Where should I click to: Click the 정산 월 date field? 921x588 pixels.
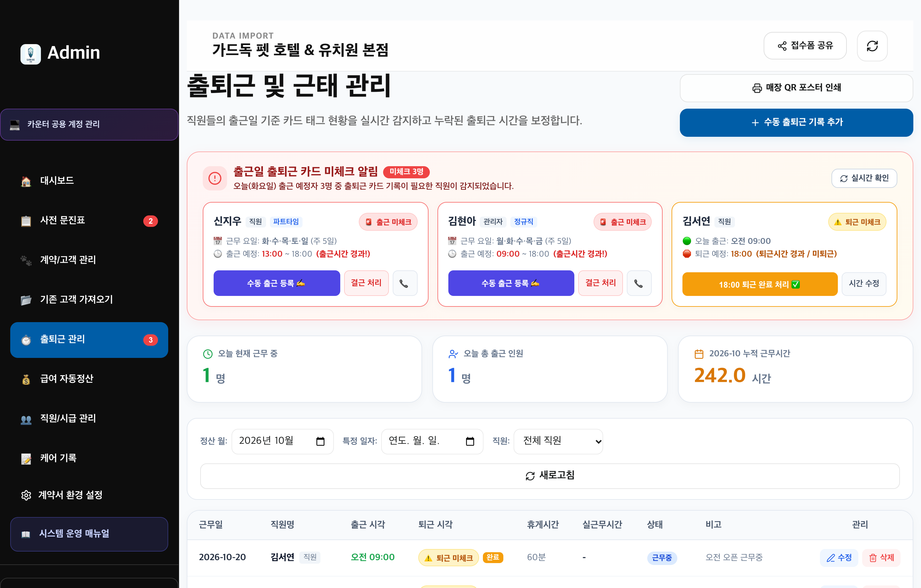(x=282, y=441)
